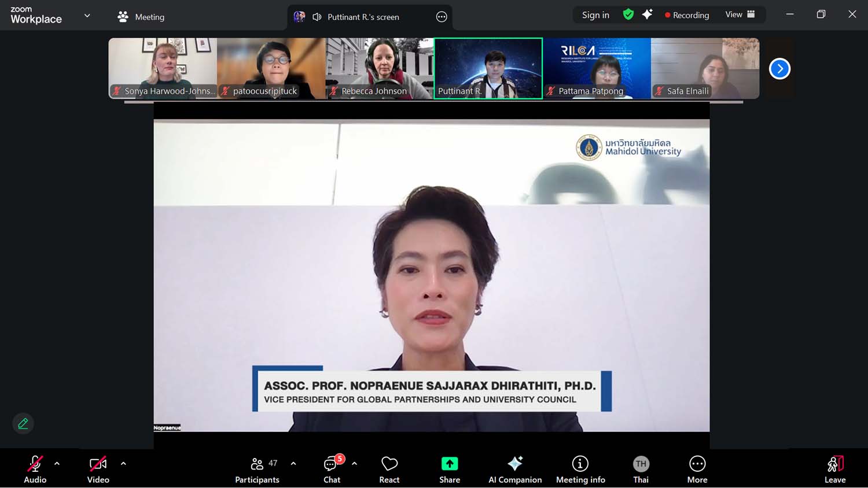The height and width of the screenshot is (488, 868).
Task: Open the Share screen button
Action: (449, 469)
